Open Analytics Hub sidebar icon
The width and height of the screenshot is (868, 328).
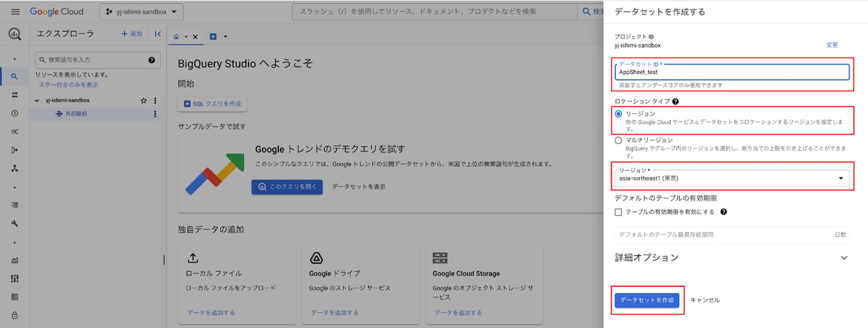coord(15,132)
